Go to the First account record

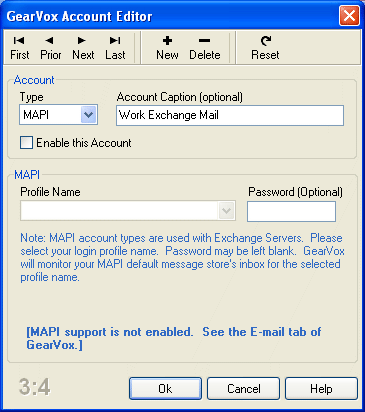pyautogui.click(x=20, y=48)
